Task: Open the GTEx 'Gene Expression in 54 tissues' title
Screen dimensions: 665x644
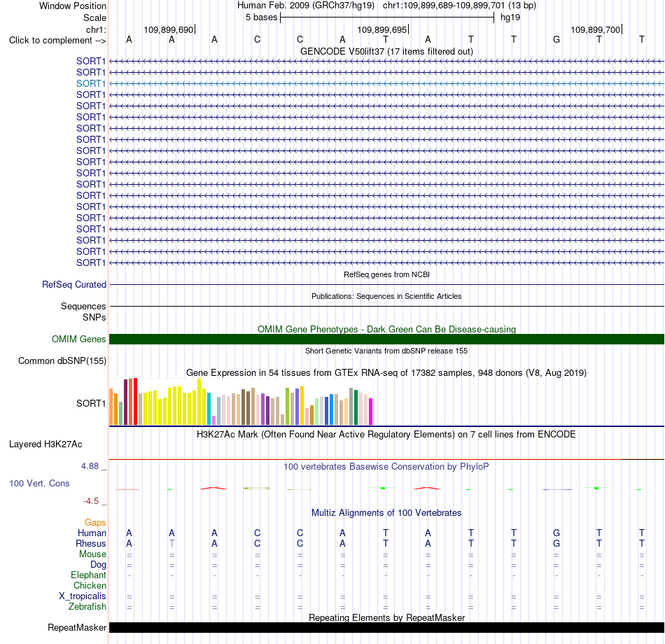Action: pos(386,373)
